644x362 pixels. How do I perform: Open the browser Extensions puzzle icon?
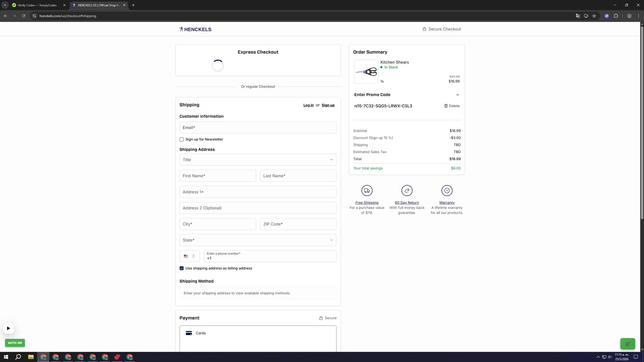tap(616, 16)
